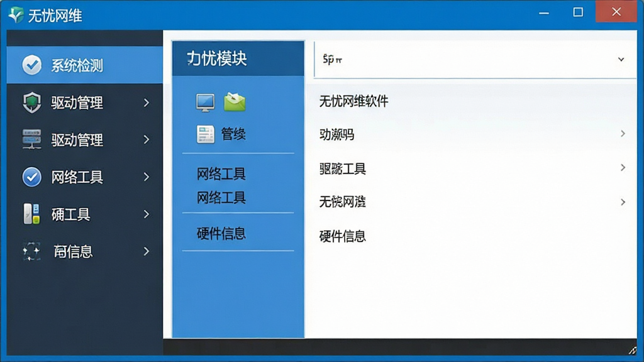Open 硬件信息 in the blue panel
This screenshot has height=362, width=644.
pos(221,234)
